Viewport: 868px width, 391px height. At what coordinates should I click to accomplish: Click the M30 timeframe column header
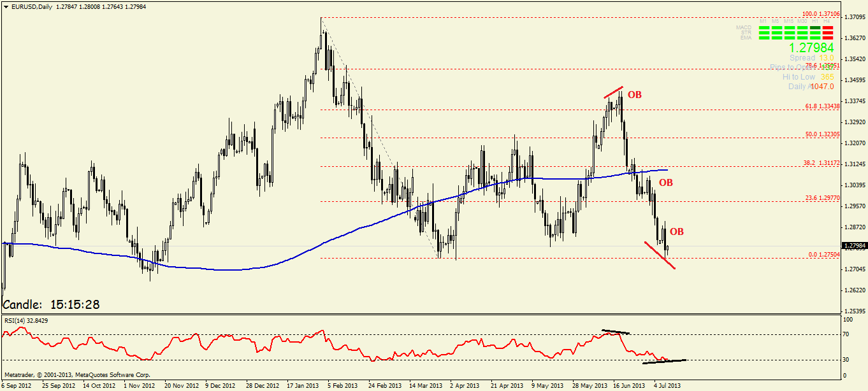(802, 21)
